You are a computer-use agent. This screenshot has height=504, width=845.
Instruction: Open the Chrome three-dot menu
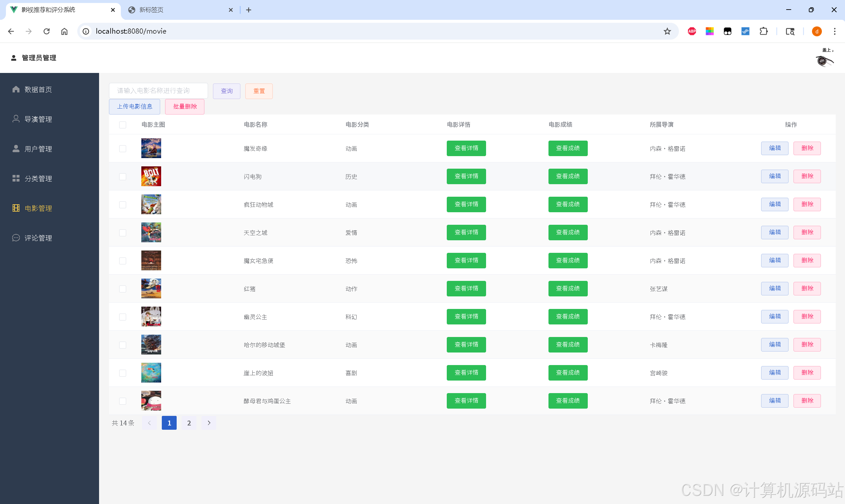coord(835,31)
